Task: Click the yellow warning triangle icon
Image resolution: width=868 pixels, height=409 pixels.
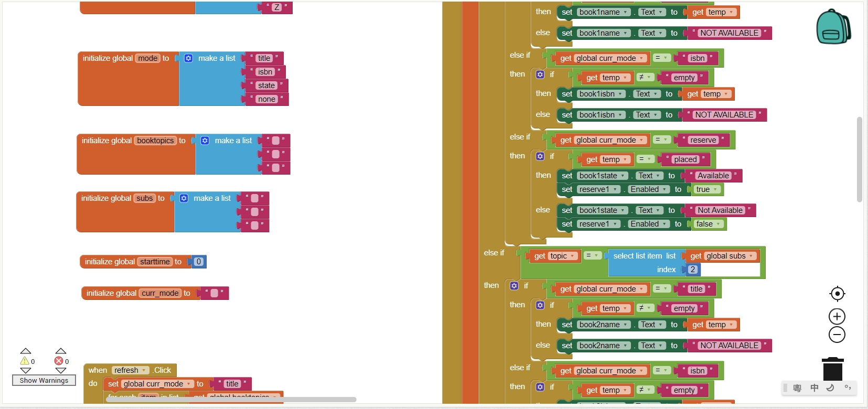Action: tap(25, 361)
